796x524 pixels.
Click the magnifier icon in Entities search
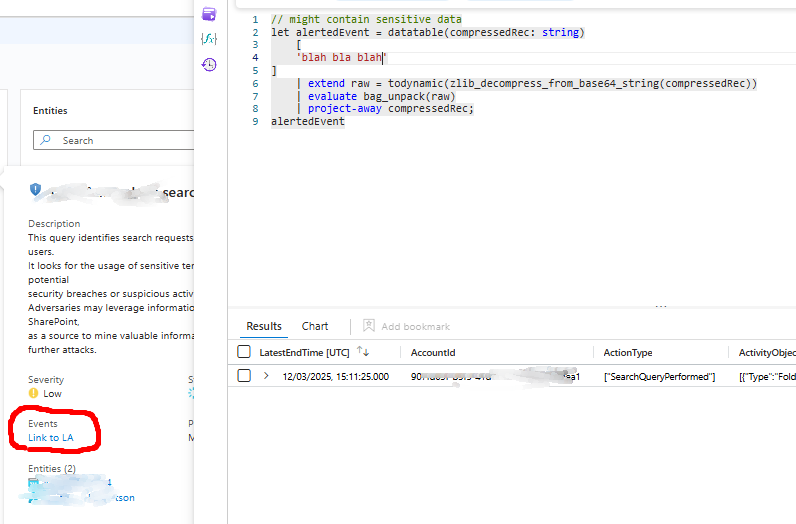[x=46, y=140]
